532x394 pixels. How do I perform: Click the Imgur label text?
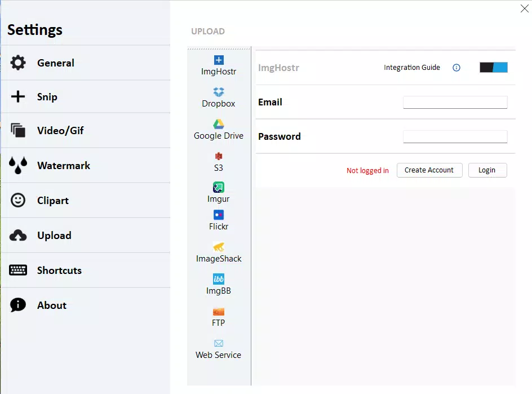219,199
